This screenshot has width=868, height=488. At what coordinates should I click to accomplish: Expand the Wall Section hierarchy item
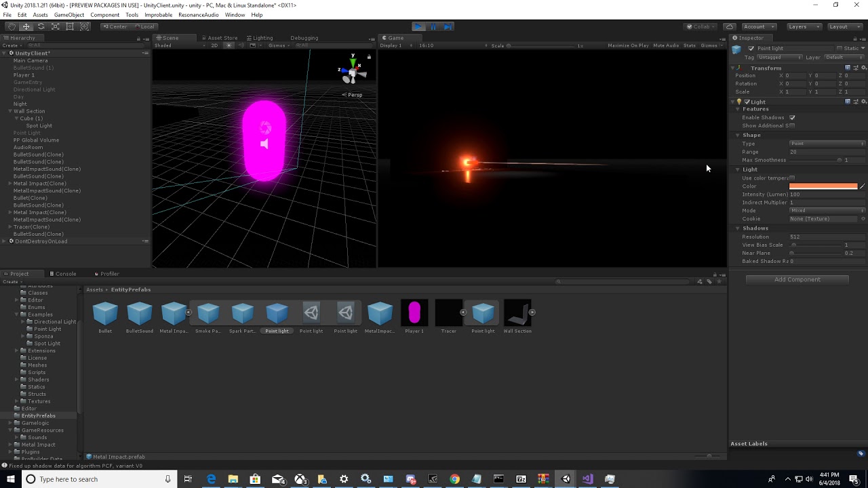coord(10,111)
